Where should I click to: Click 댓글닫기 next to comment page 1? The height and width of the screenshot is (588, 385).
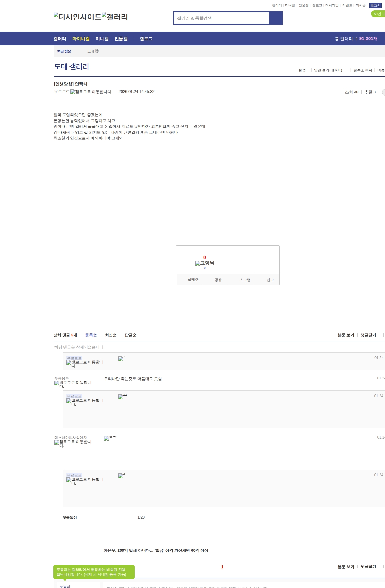(x=368, y=567)
